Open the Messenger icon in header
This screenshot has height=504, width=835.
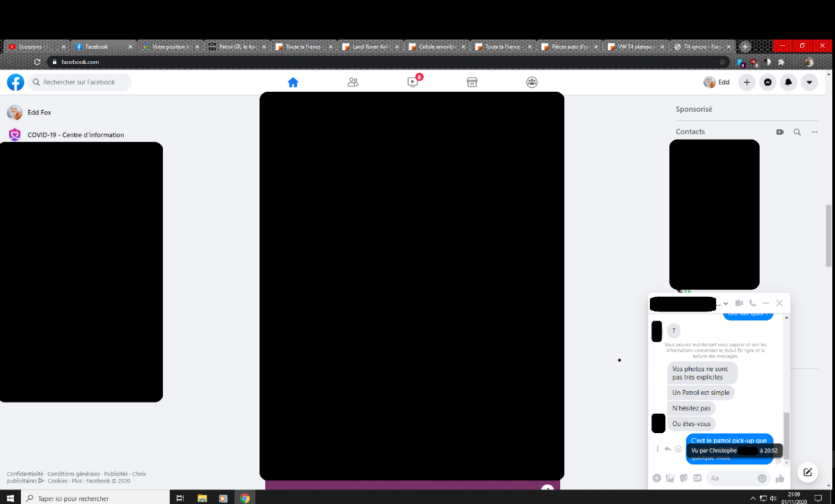point(768,82)
